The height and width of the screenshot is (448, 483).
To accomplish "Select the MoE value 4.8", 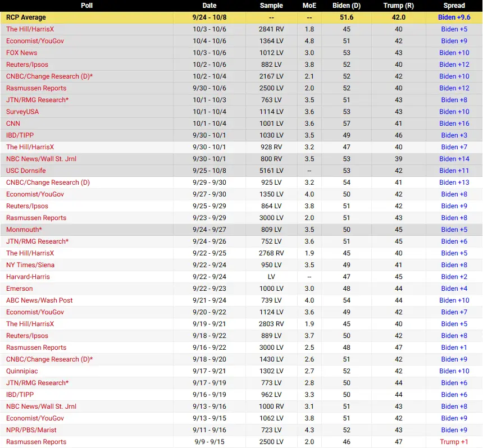I will (x=309, y=41).
